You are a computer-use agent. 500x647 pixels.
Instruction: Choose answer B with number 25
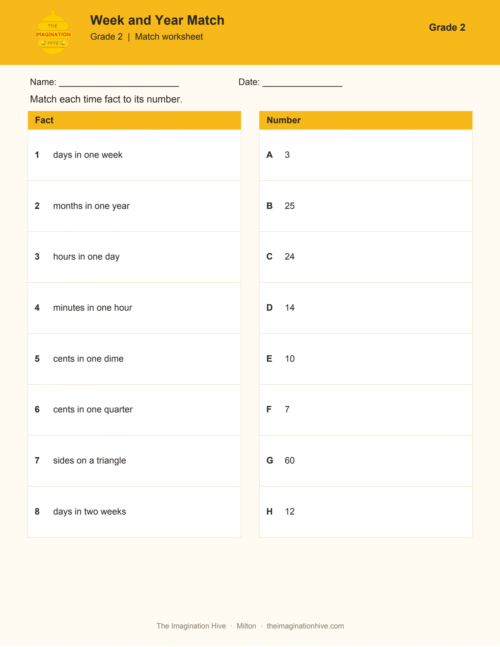[x=366, y=206]
